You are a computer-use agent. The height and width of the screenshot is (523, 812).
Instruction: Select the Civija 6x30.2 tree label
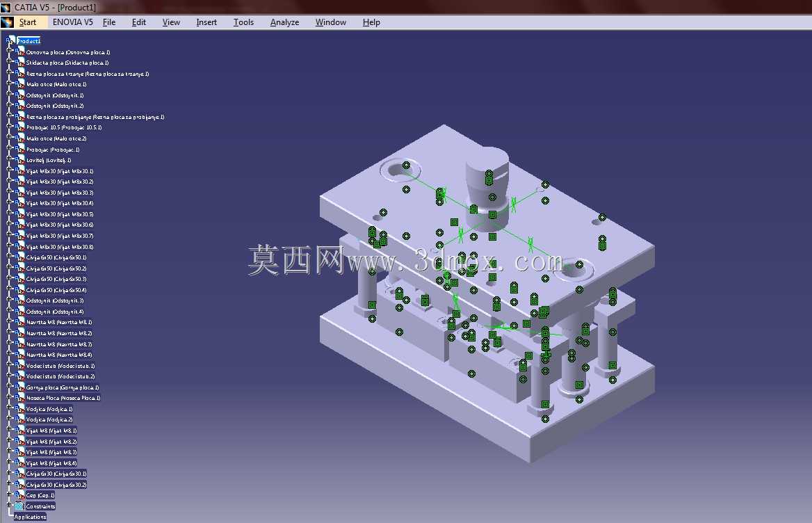click(56, 484)
